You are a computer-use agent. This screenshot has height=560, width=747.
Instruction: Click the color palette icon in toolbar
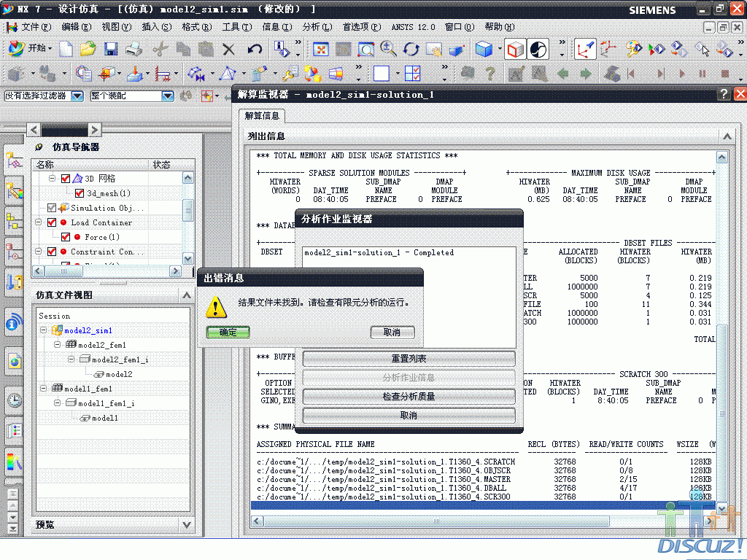pyautogui.click(x=633, y=49)
